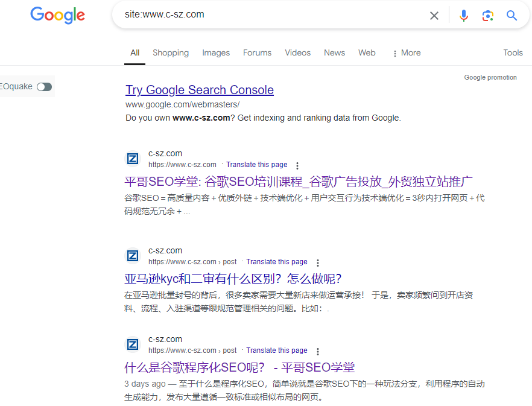Switch to the News tab

point(334,53)
